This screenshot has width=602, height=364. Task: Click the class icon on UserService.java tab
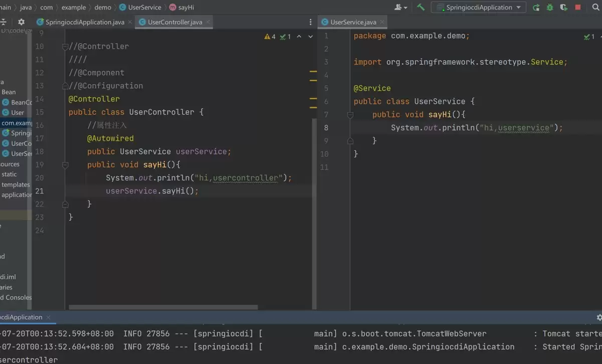[325, 22]
